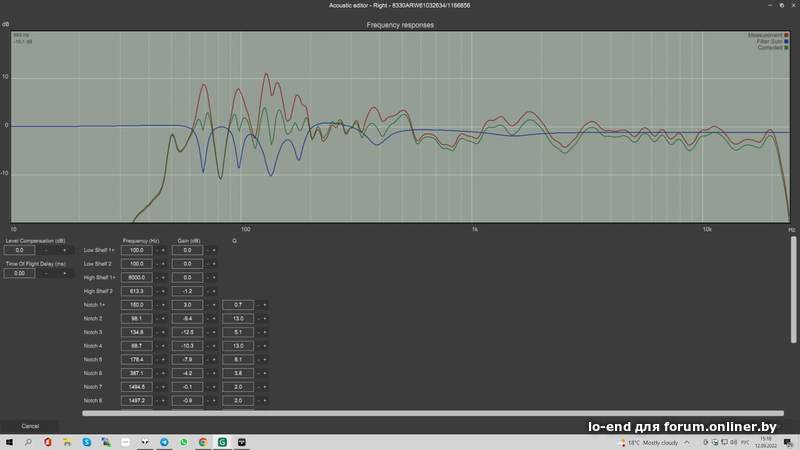Select the Notch 6 frequency field showing 387.1
The width and height of the screenshot is (800, 450).
[136, 373]
